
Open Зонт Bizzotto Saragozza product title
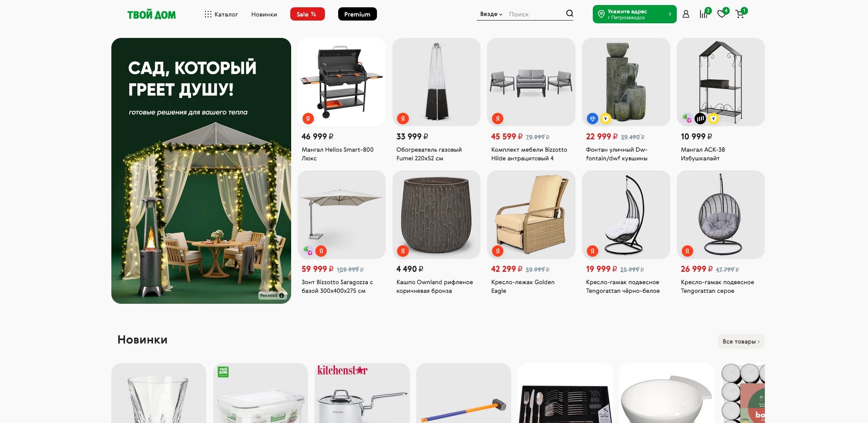click(337, 286)
